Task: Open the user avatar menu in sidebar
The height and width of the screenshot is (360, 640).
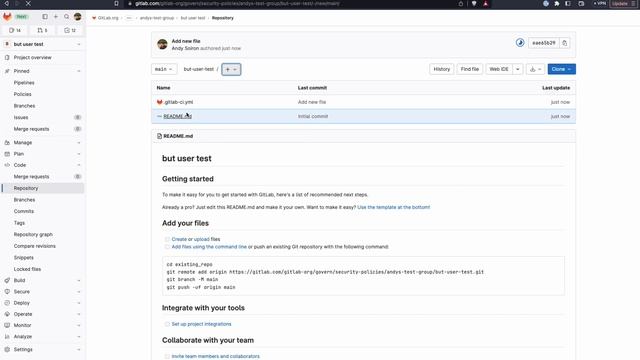Action: coord(78,17)
